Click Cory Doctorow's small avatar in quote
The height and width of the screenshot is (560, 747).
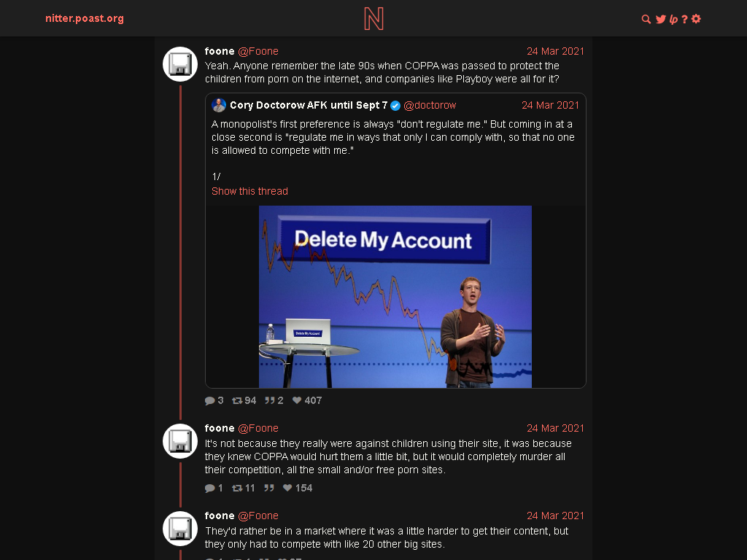(x=219, y=105)
